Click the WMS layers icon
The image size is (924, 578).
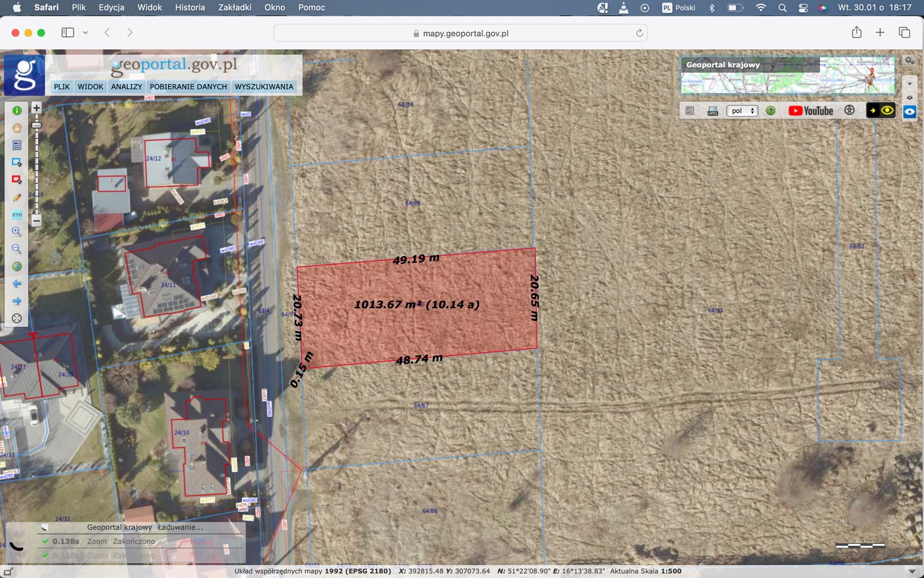pos(712,111)
